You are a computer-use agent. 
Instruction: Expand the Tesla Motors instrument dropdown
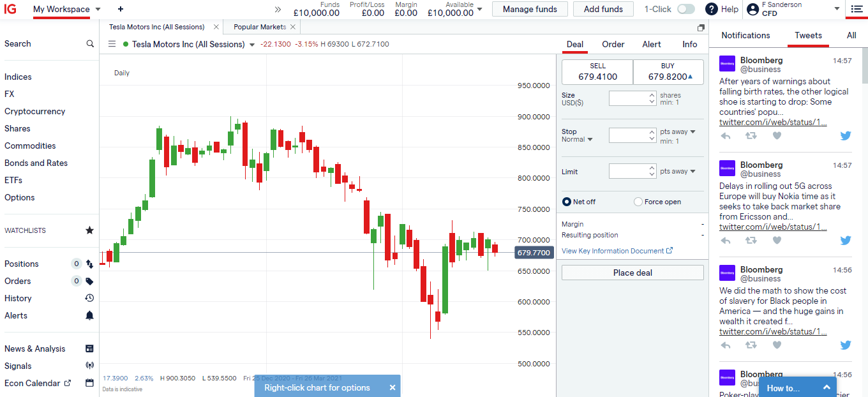click(x=251, y=44)
